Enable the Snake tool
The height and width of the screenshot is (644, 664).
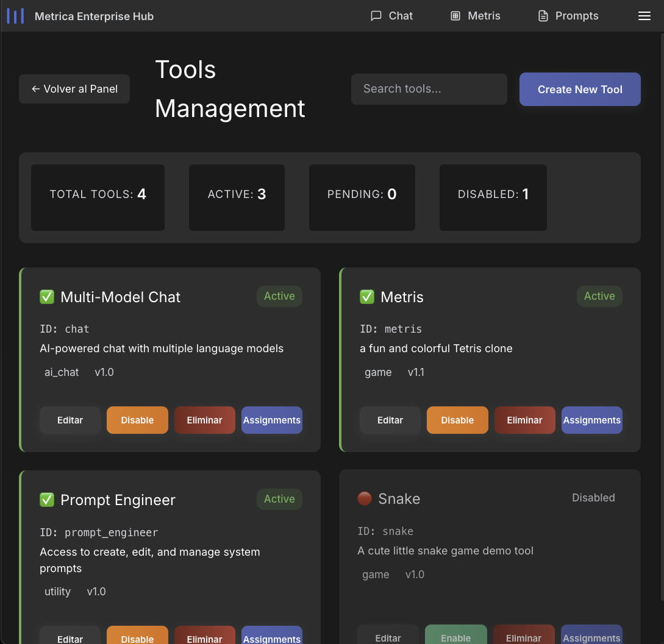pos(455,637)
